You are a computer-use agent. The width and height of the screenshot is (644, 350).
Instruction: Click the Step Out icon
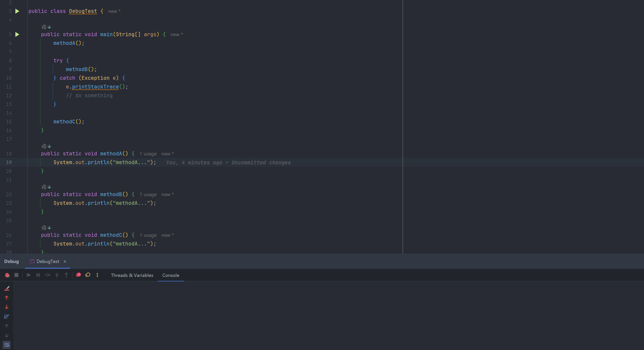click(x=66, y=275)
